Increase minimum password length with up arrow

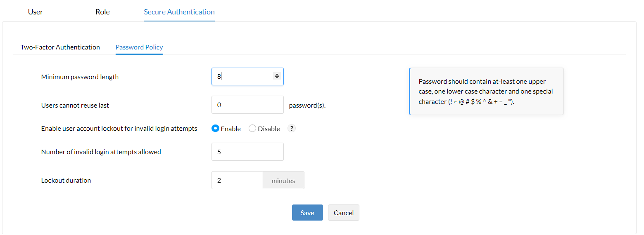click(x=277, y=75)
